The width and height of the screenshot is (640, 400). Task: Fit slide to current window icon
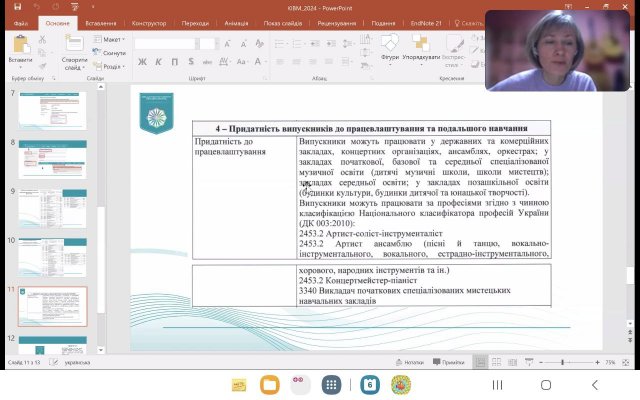[627, 362]
